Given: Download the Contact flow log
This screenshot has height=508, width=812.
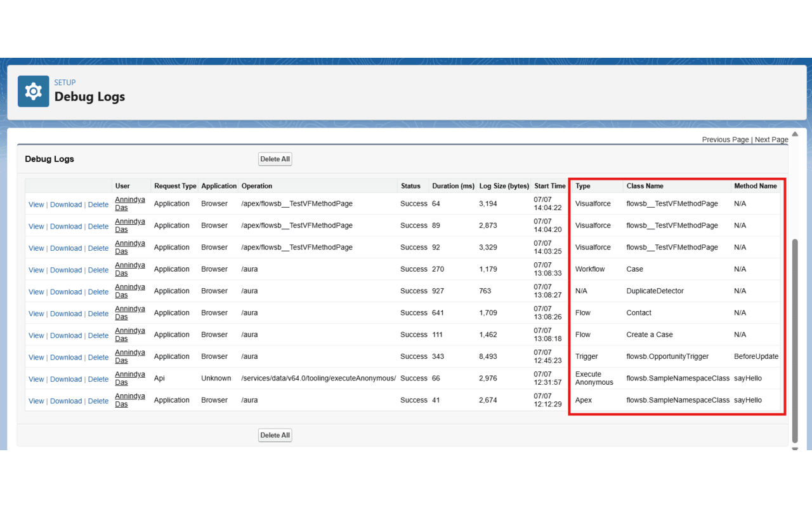Looking at the screenshot, I should [x=66, y=314].
